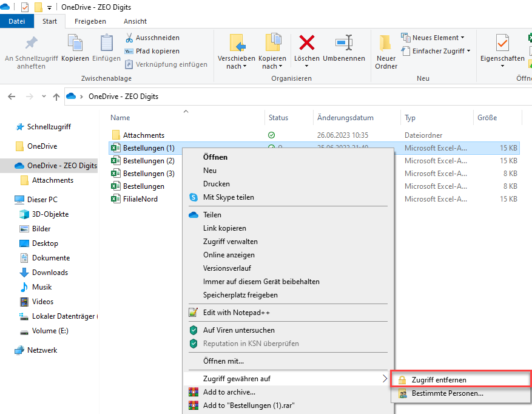Open the Datei tab

tap(17, 21)
